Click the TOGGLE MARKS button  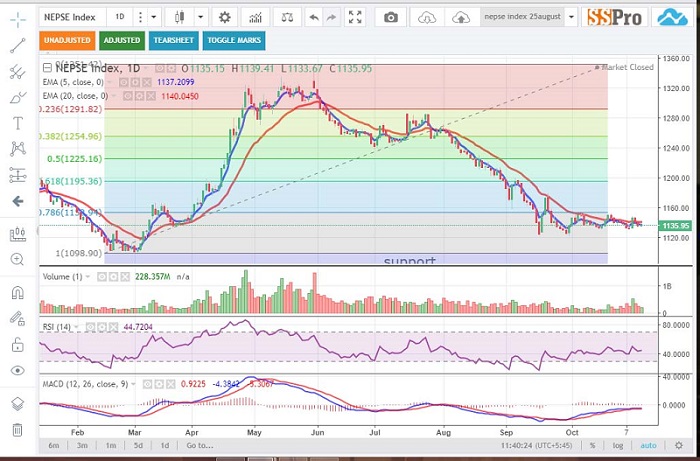[234, 40]
